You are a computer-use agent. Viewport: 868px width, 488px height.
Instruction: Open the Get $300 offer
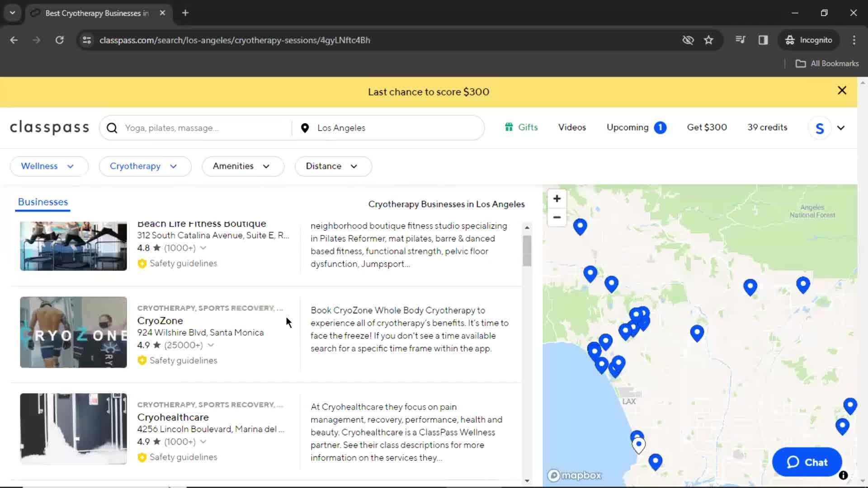click(x=707, y=127)
